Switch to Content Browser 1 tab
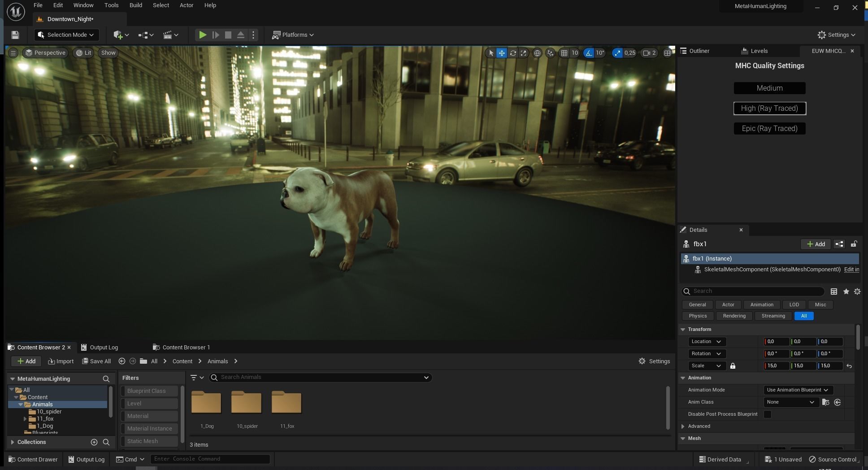The image size is (868, 470). pos(181,348)
